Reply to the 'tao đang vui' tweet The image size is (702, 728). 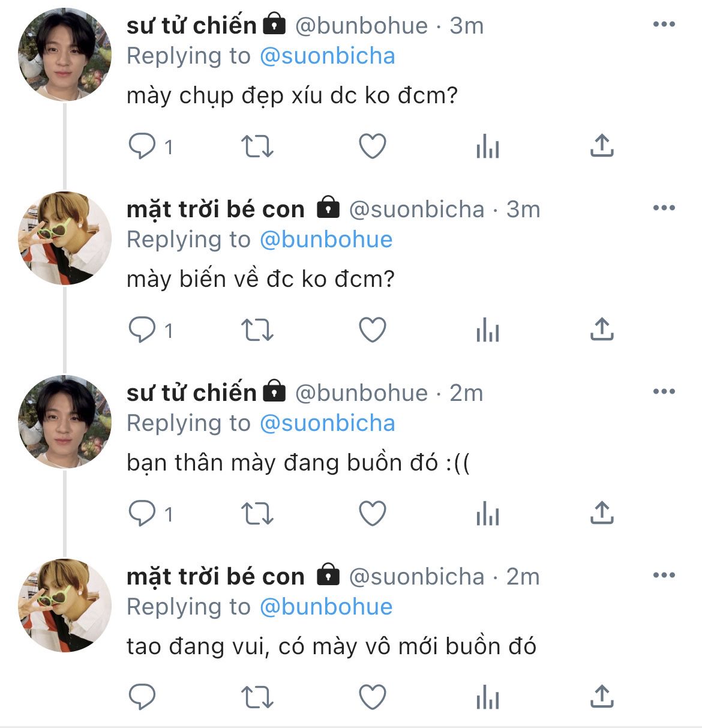click(x=143, y=697)
